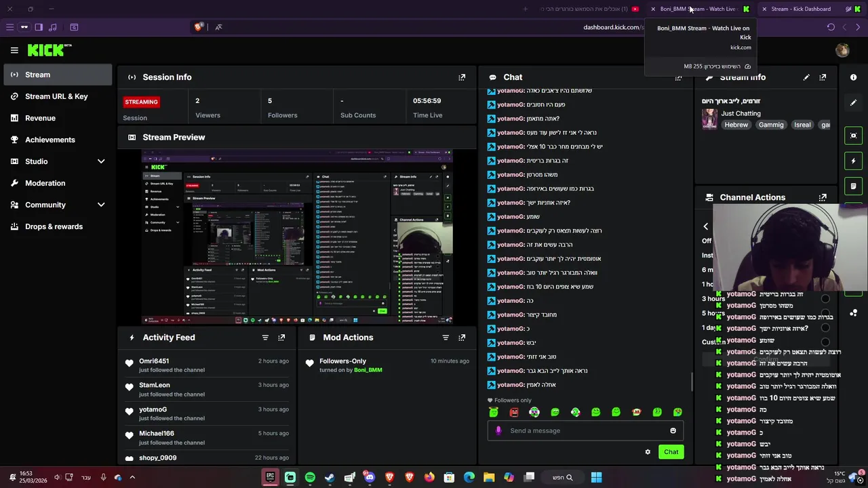Click the chat panel scrollbar
The width and height of the screenshot is (868, 488).
692,382
